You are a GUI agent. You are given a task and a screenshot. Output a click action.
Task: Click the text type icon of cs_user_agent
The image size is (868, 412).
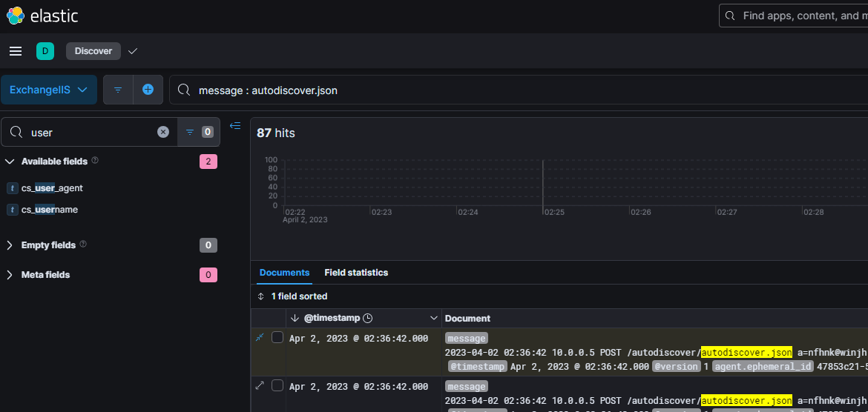12,188
